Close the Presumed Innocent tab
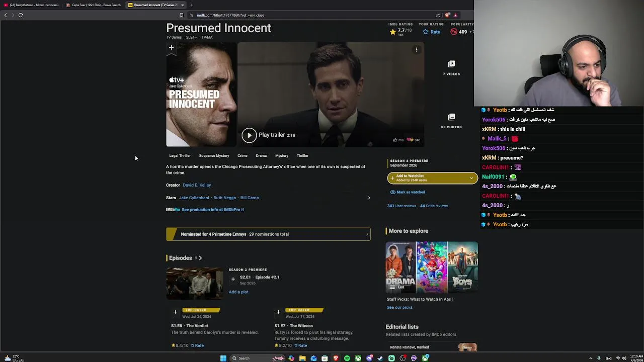644x362 pixels. (x=183, y=5)
